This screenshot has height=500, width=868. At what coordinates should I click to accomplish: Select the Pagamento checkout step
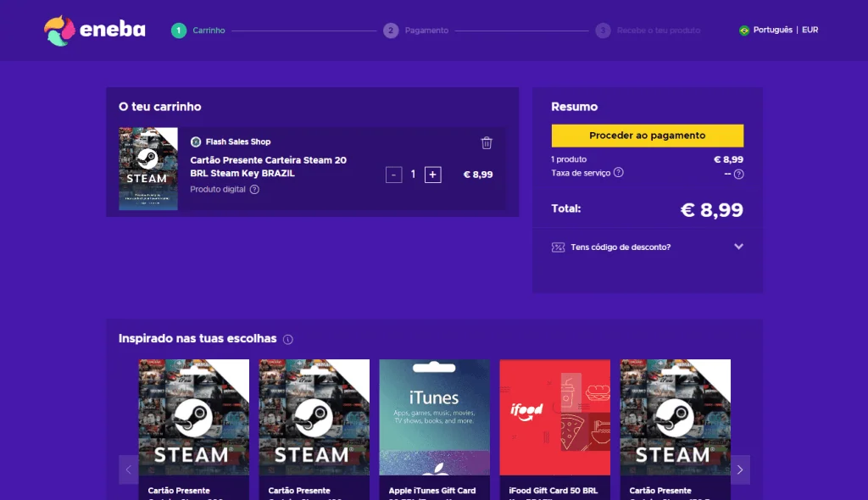click(x=415, y=29)
